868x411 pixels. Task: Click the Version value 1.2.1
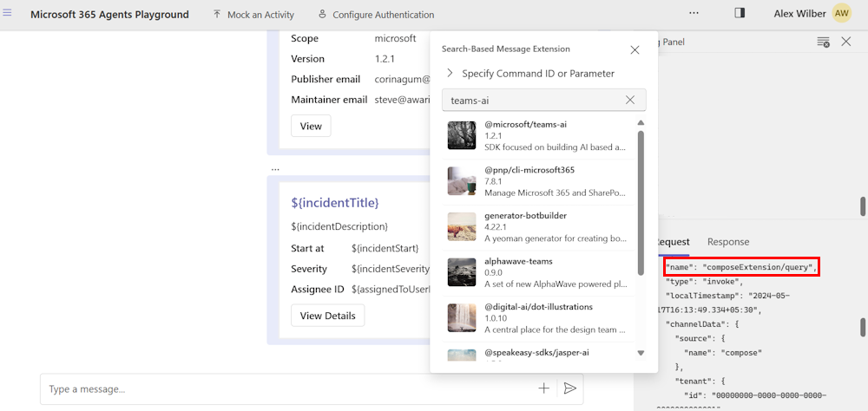[385, 59]
